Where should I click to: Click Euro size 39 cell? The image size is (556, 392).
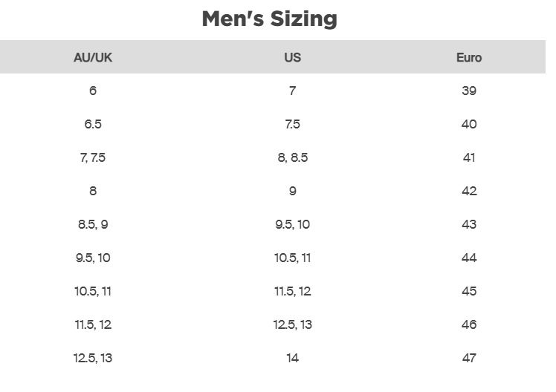coord(469,91)
